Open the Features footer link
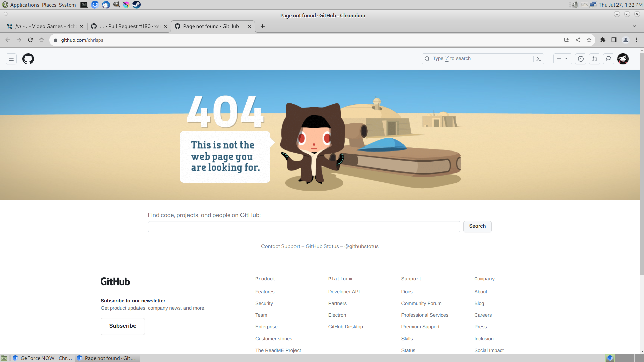The width and height of the screenshot is (644, 362). pos(265,292)
